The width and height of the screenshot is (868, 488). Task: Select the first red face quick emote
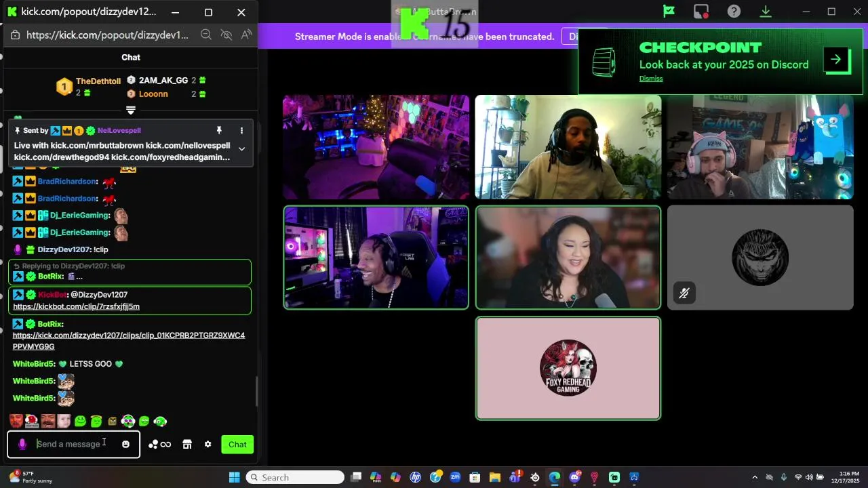[x=16, y=422]
